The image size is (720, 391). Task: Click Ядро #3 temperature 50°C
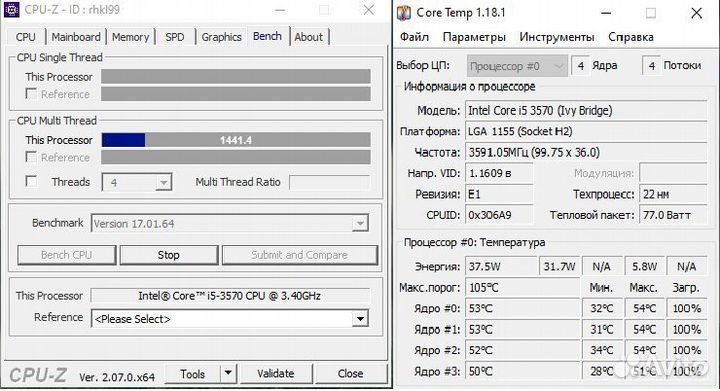(x=523, y=371)
